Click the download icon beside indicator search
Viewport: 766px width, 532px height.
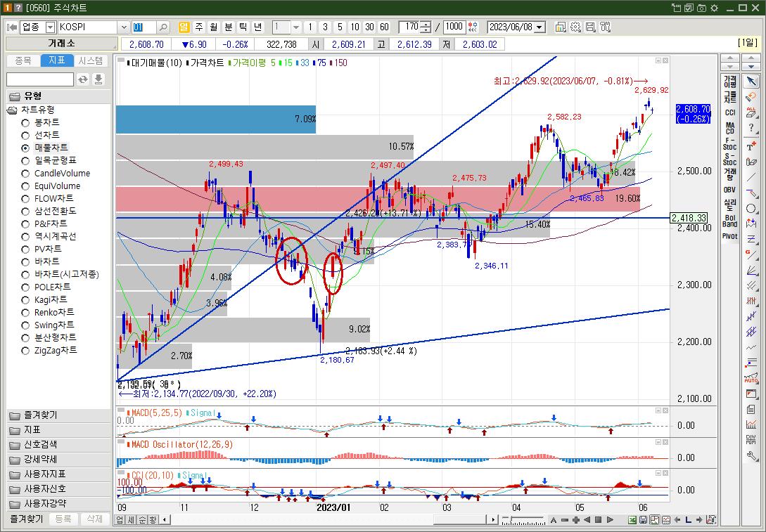[98, 79]
